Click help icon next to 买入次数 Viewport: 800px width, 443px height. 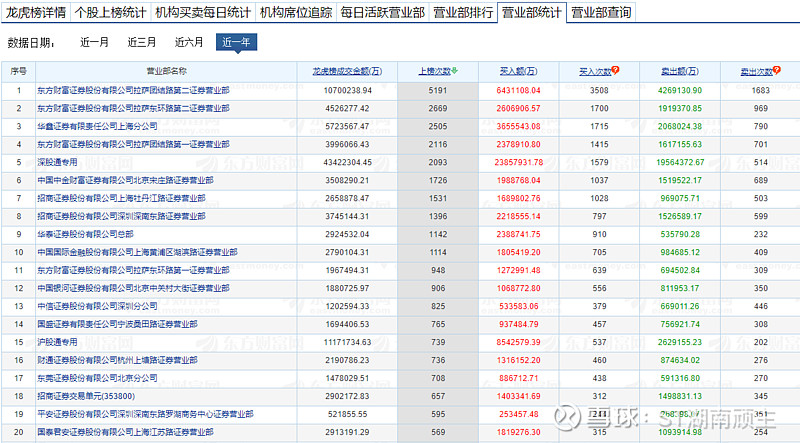point(615,70)
